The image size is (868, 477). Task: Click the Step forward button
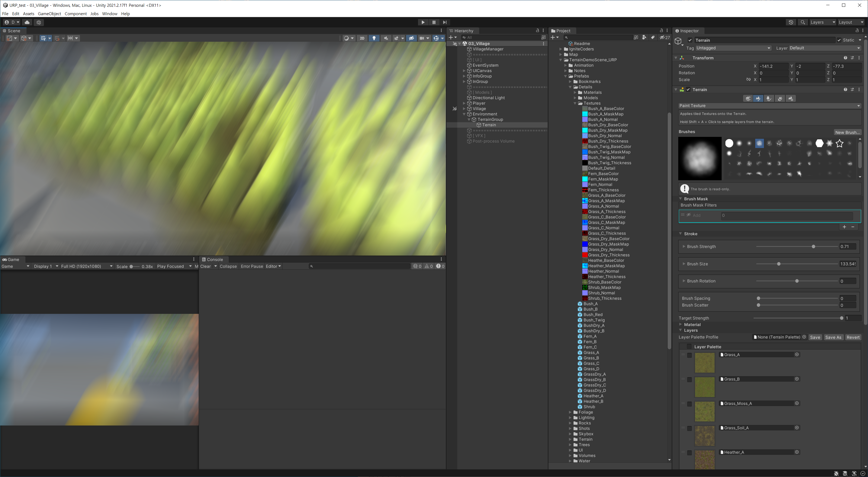pyautogui.click(x=445, y=22)
